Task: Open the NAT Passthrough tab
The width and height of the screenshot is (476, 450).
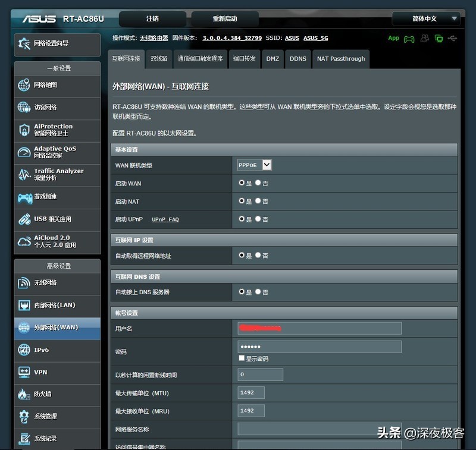Action: pyautogui.click(x=340, y=59)
